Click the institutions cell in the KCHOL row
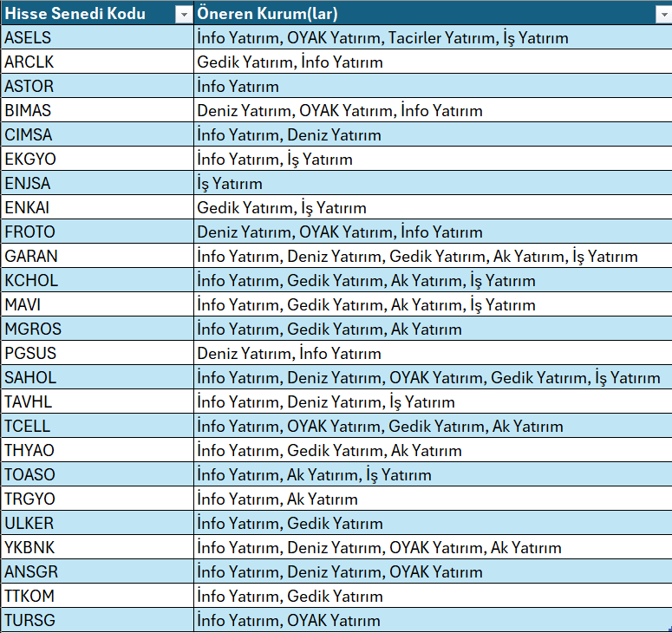The height and width of the screenshot is (633, 672). pos(433,280)
